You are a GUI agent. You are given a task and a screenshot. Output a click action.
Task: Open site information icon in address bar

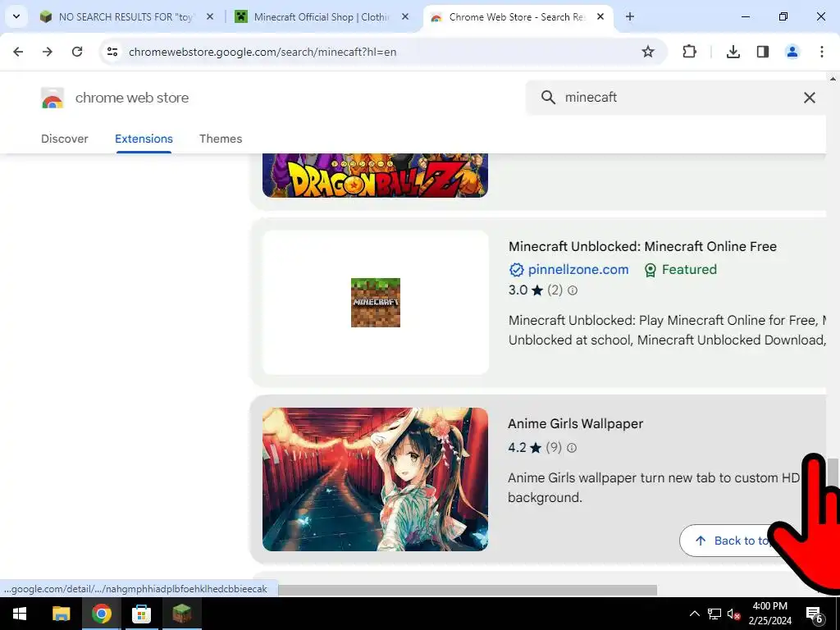(112, 52)
